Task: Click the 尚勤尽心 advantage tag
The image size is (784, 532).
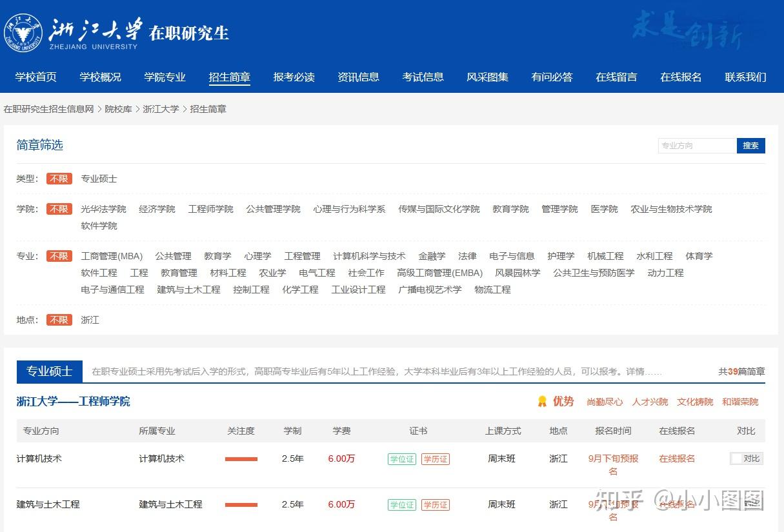Action: [605, 402]
